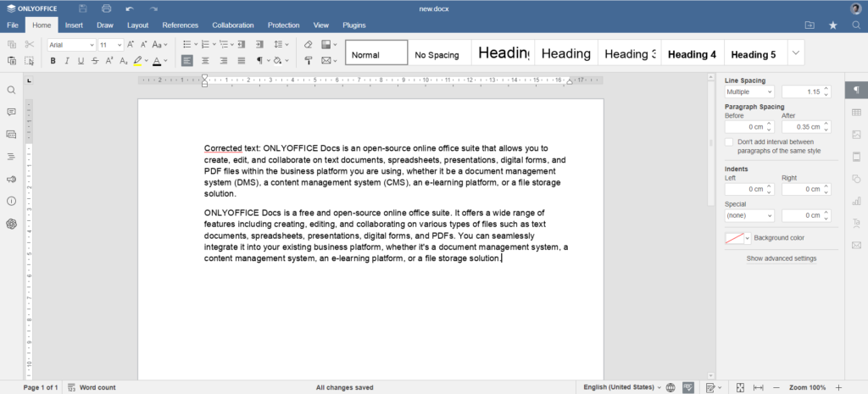Open the Special indent (none) dropdown
This screenshot has height=394, width=868.
click(x=749, y=215)
